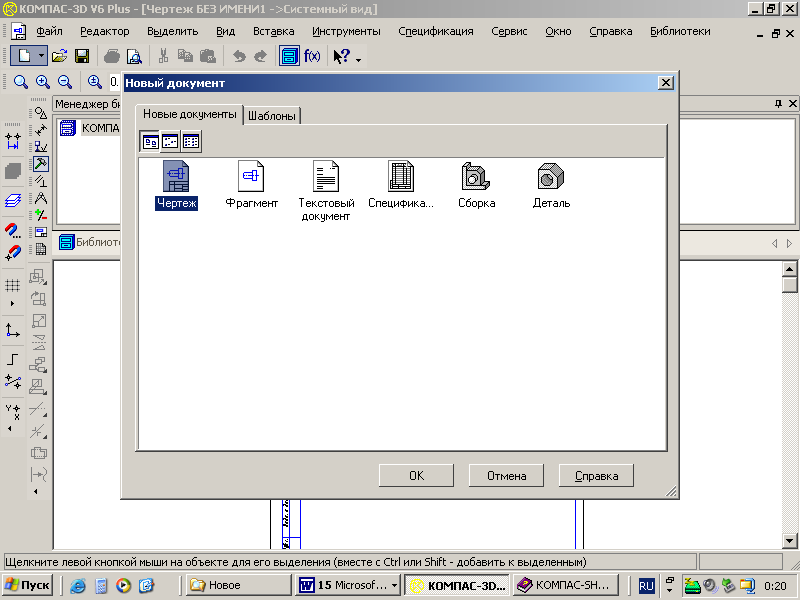The image size is (800, 600).
Task: Open the Редактор menu
Action: click(x=105, y=32)
